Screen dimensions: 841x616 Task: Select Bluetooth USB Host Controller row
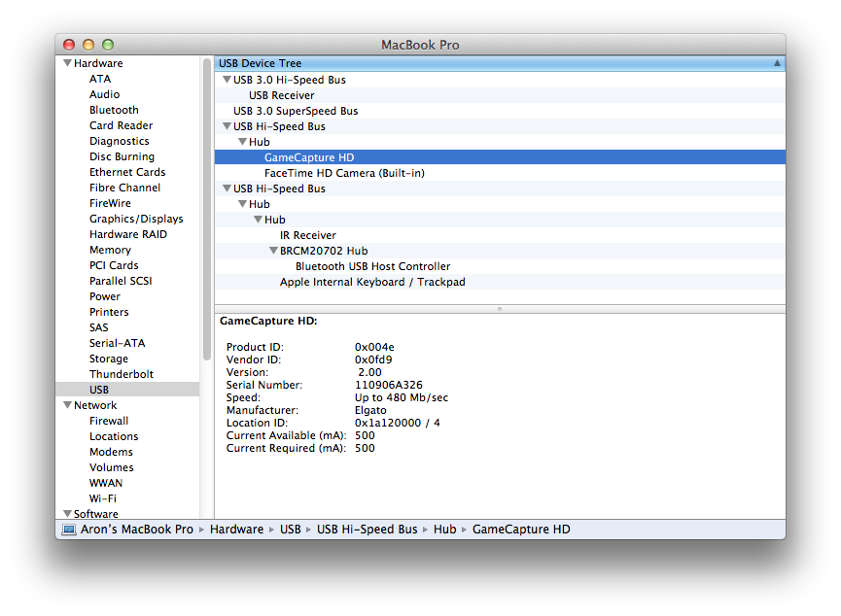500,266
